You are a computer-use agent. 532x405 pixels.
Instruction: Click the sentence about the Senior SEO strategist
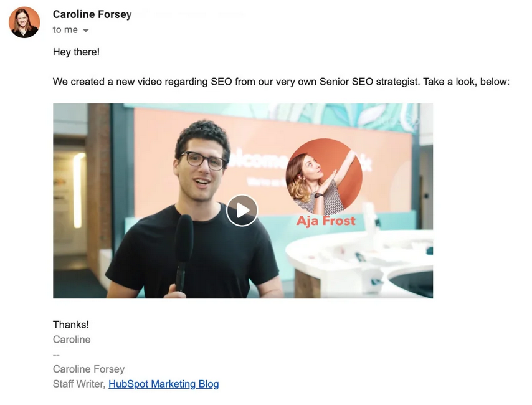point(282,82)
